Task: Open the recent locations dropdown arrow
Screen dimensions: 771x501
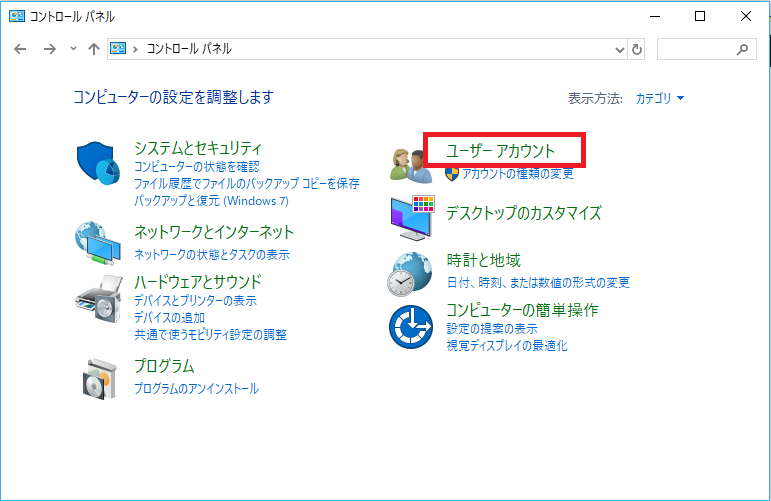Action: click(73, 48)
